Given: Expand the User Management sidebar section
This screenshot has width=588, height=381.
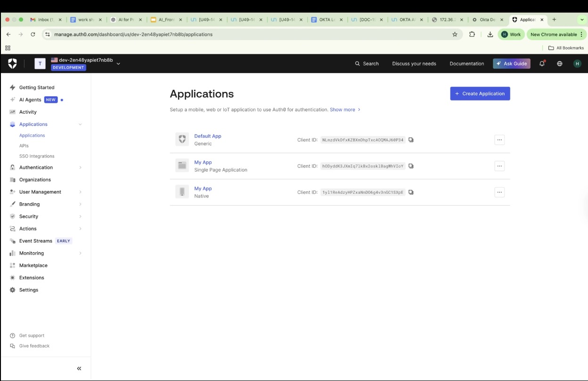Looking at the screenshot, I should (40, 191).
